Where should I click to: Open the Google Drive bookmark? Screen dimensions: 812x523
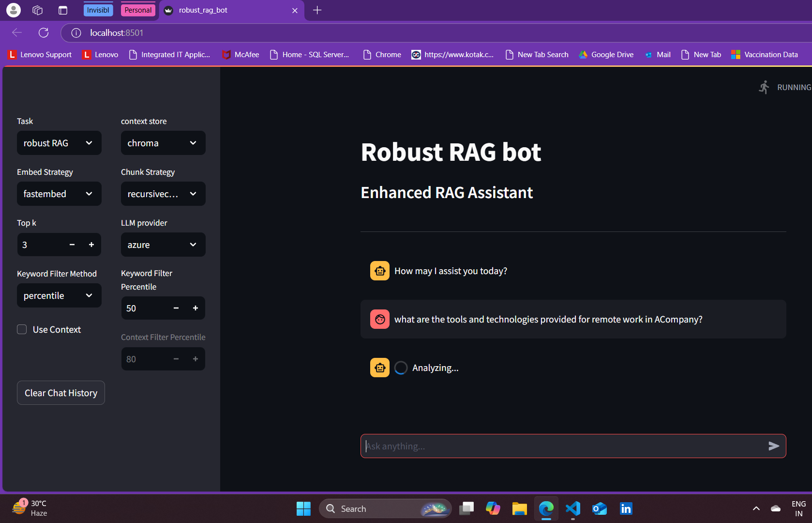[606, 54]
